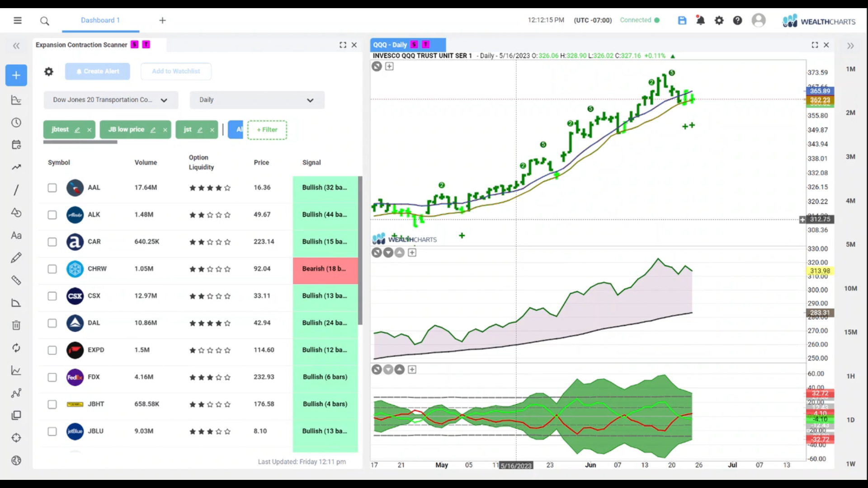Maximize the QQQ chart panel
The image size is (868, 488).
tap(815, 45)
